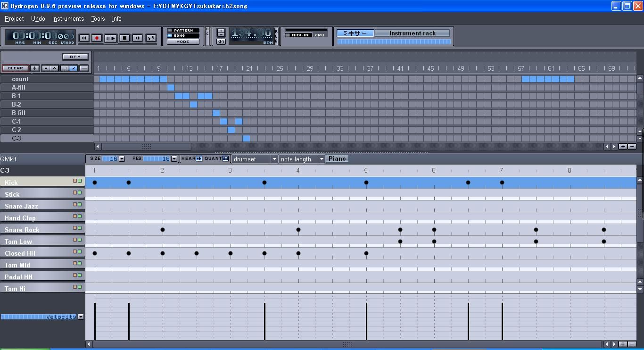644x350 pixels.
Task: Click the left square button on Snare Rock
Action: click(x=74, y=228)
